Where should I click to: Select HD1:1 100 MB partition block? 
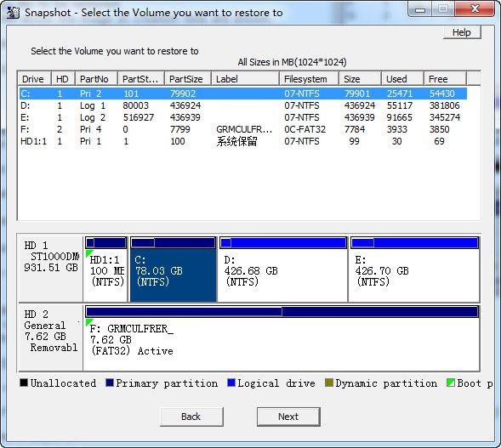[105, 269]
